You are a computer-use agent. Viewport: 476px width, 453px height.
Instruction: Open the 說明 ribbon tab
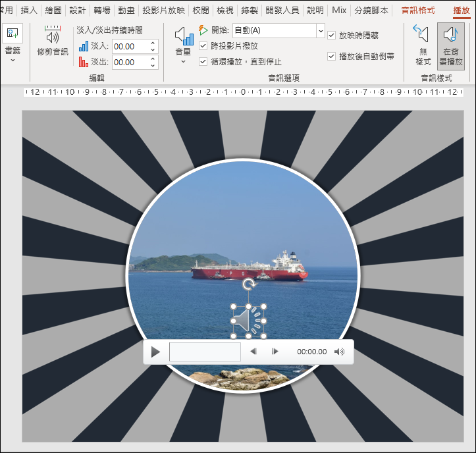pyautogui.click(x=315, y=11)
